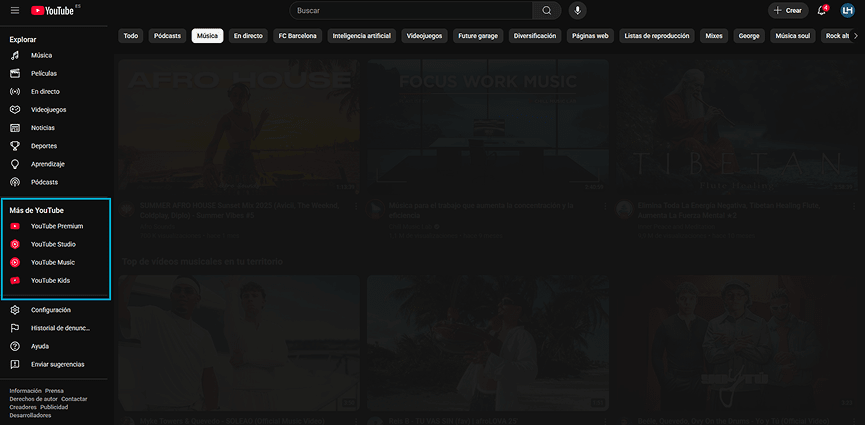This screenshot has width=865, height=425.
Task: Click the En directo broadcast icon
Action: click(x=15, y=92)
